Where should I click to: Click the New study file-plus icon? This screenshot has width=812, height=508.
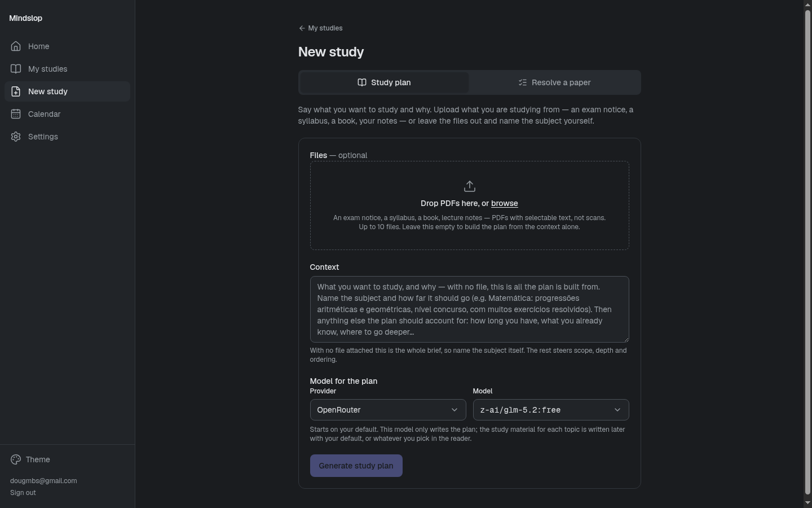click(x=16, y=91)
